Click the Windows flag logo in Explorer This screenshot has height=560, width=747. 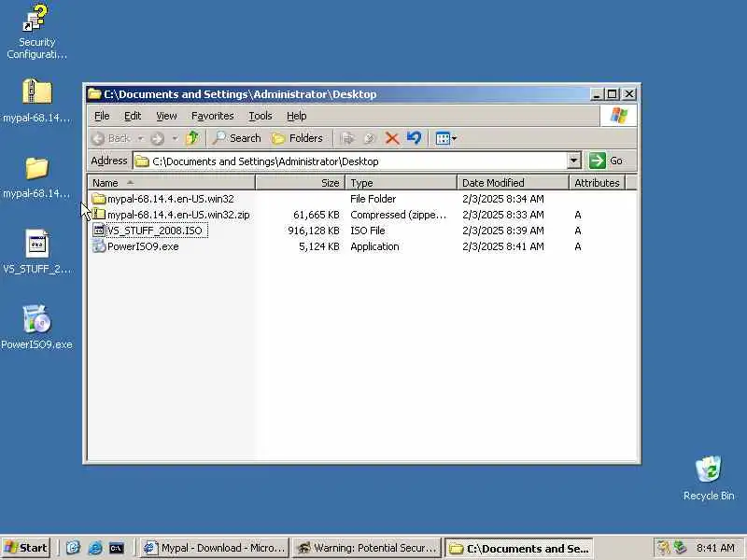coord(618,116)
